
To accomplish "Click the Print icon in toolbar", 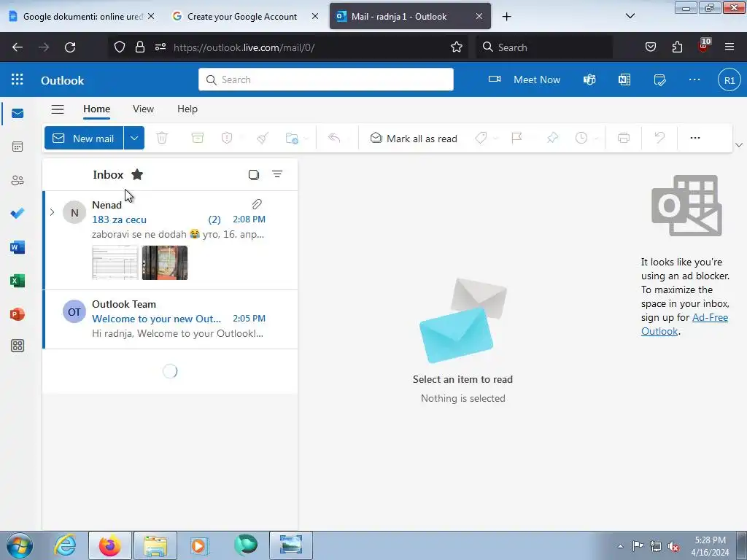I will (624, 138).
